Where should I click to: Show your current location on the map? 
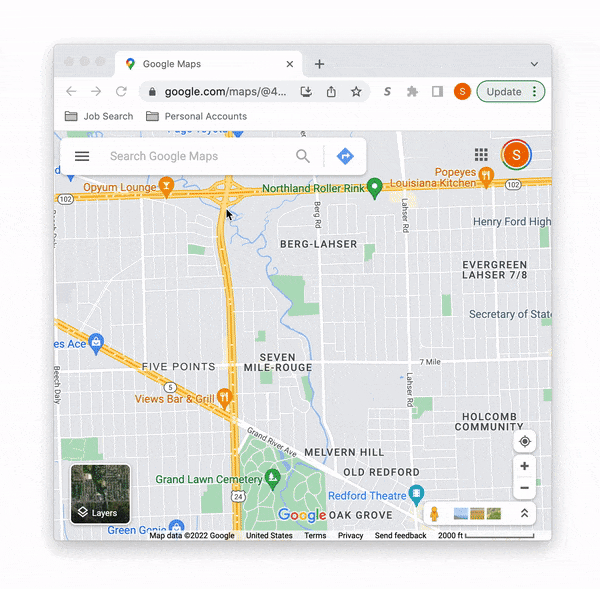tap(525, 441)
